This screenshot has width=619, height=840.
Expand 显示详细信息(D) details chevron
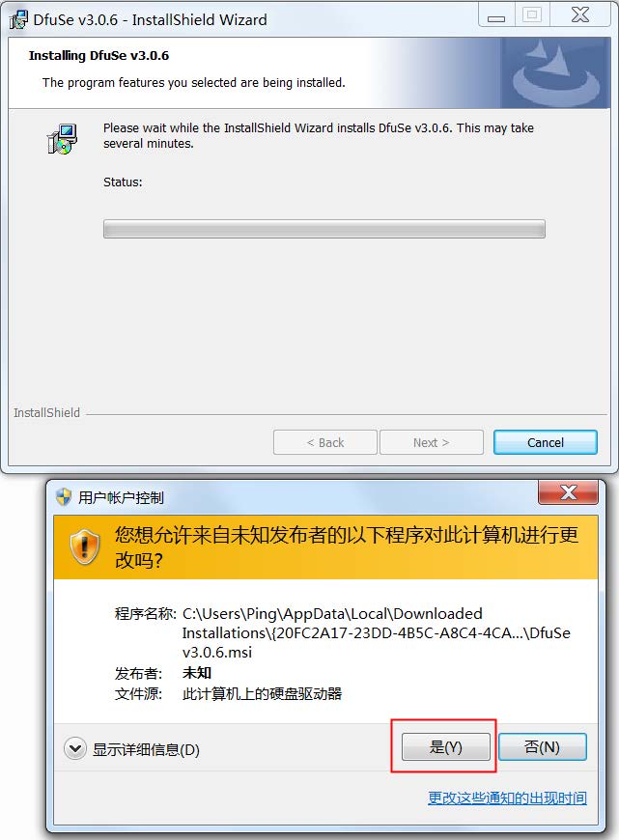(x=75, y=748)
